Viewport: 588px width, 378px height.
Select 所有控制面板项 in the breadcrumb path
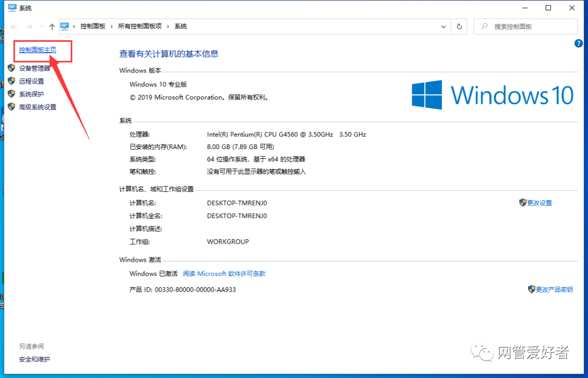click(x=139, y=26)
